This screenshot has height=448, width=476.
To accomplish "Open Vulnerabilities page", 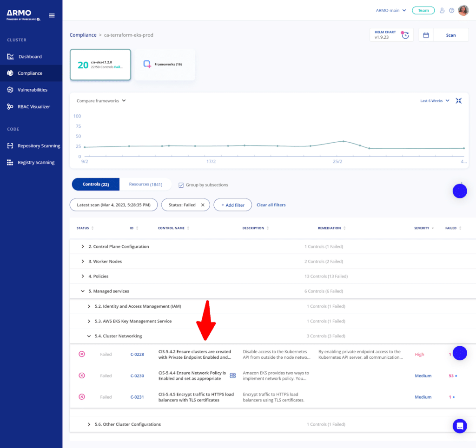I will [x=31, y=90].
